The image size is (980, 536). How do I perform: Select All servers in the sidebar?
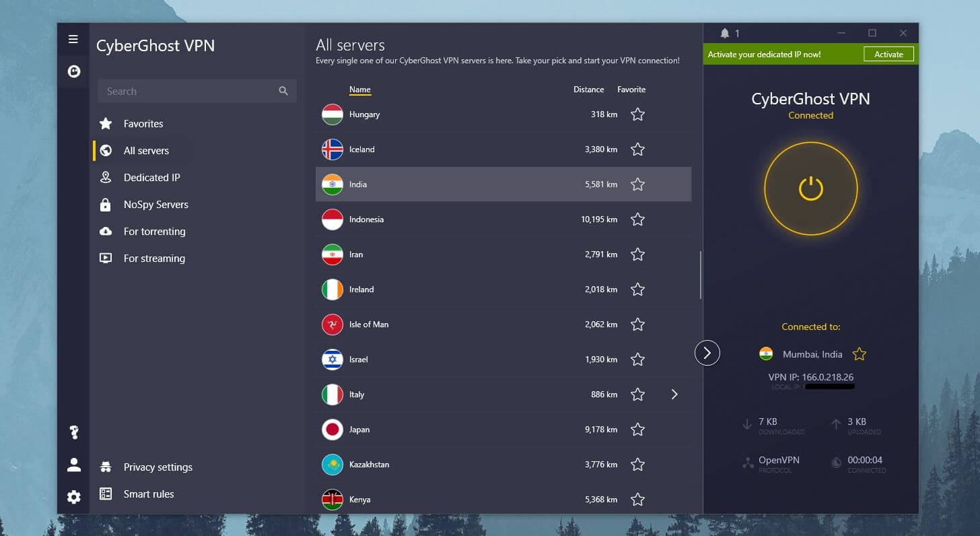point(145,151)
